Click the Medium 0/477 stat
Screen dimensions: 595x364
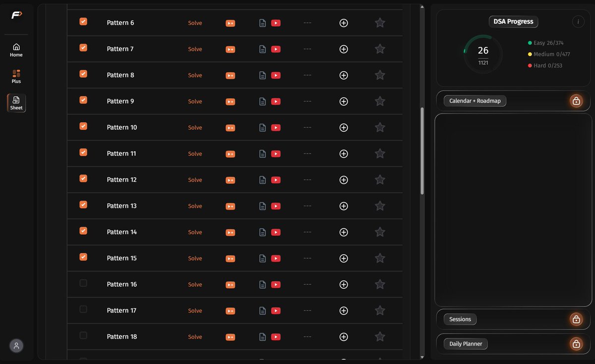point(549,54)
